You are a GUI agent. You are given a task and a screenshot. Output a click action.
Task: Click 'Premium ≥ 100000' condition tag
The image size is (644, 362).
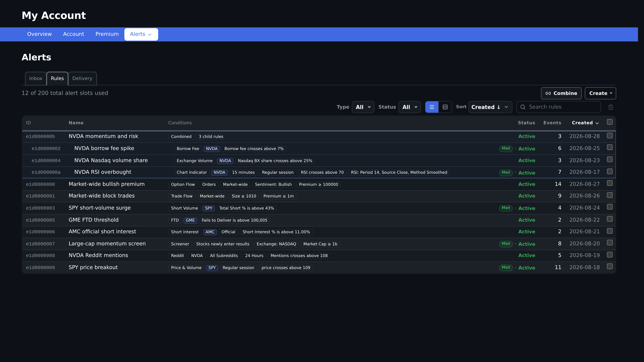[319, 184]
